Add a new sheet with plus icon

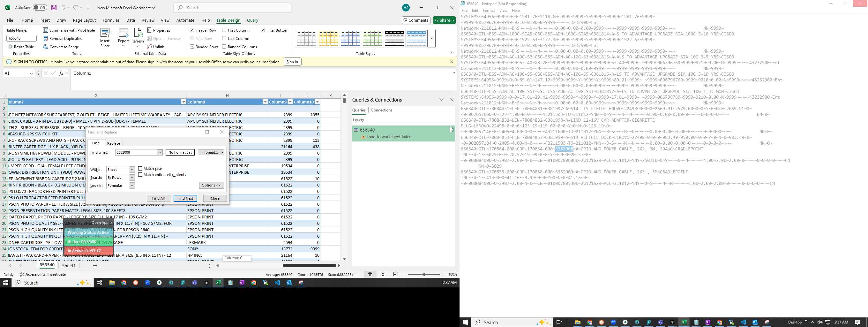pos(95,266)
